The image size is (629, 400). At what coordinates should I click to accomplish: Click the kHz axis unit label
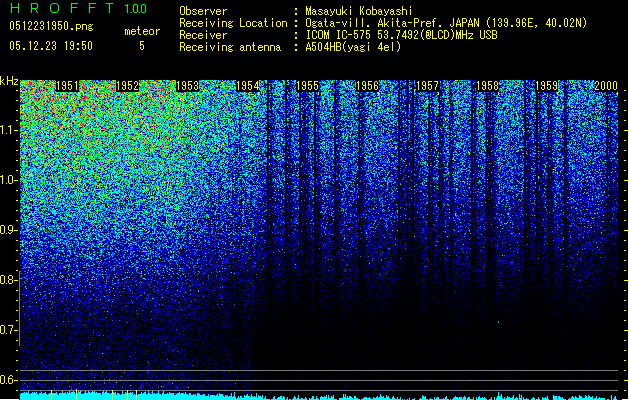point(9,81)
